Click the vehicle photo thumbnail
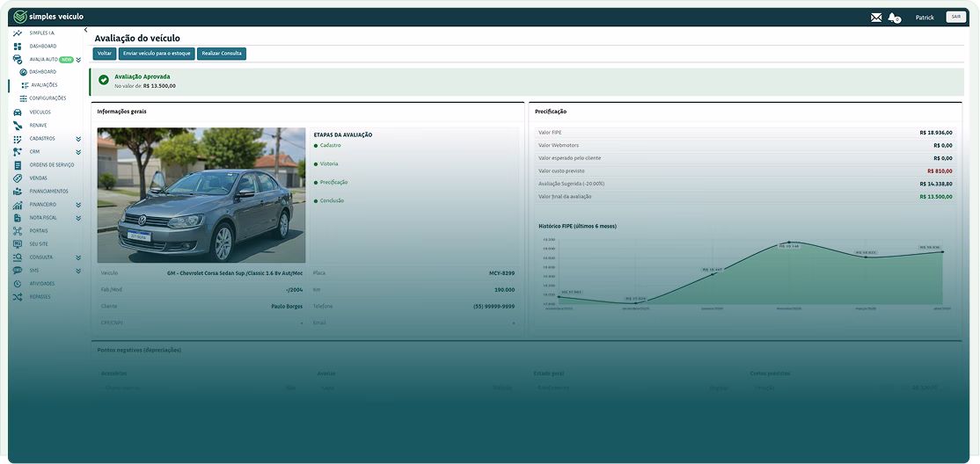980x464 pixels. click(x=201, y=195)
